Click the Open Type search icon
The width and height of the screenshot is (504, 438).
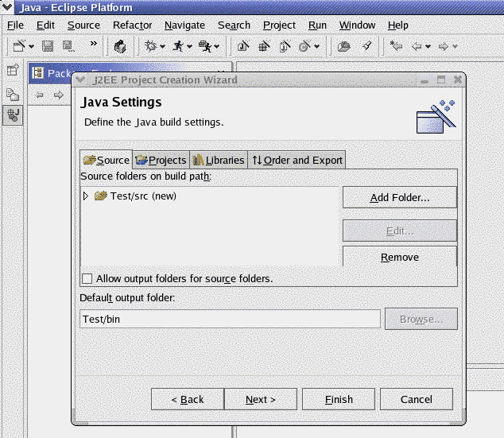(x=344, y=46)
